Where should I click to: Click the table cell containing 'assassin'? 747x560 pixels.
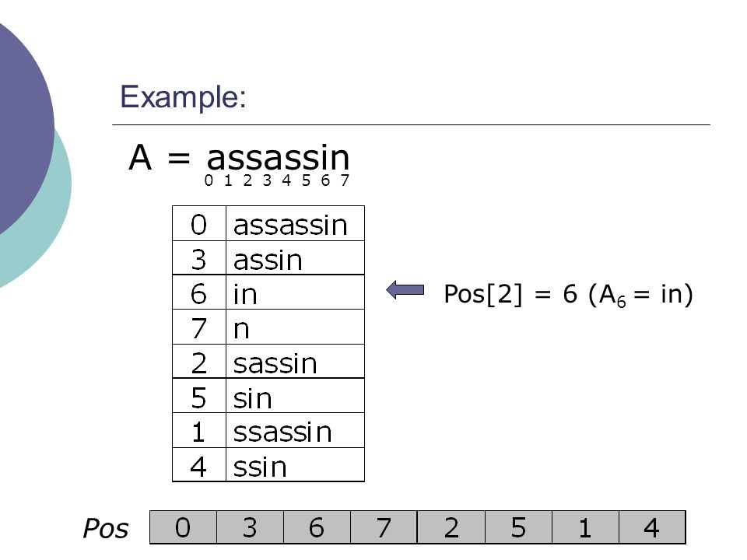pyautogui.click(x=295, y=223)
